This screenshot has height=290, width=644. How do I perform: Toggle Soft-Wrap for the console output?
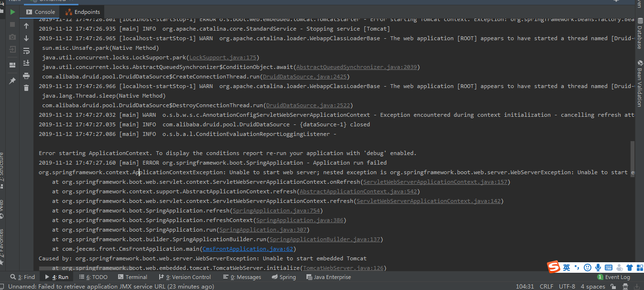click(x=26, y=51)
